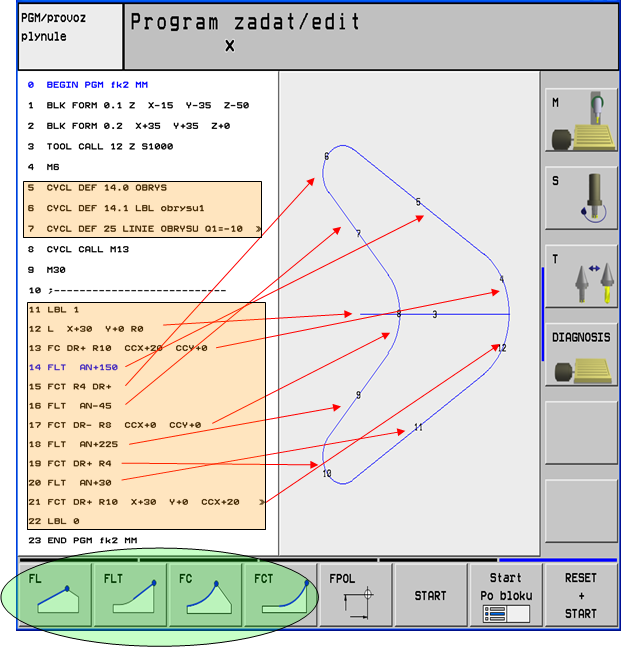The width and height of the screenshot is (621, 647).
Task: Select line 23 END PGM fk2 MM
Action: coord(83,541)
